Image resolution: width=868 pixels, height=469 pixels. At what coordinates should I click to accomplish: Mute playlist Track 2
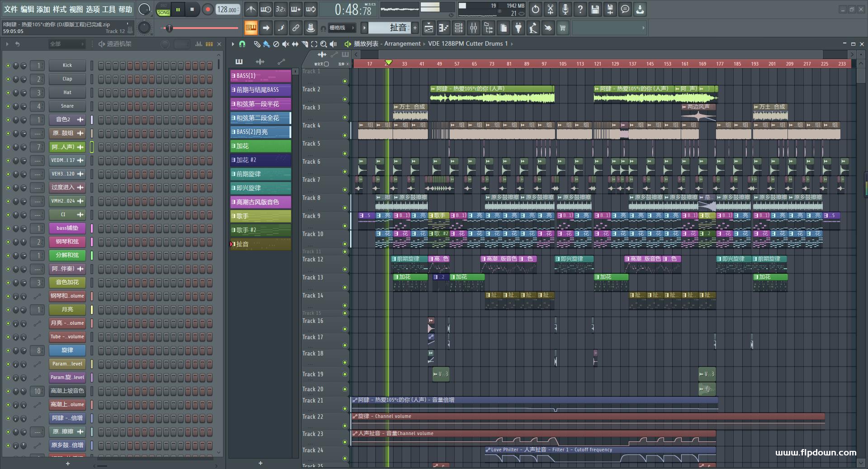click(x=345, y=99)
